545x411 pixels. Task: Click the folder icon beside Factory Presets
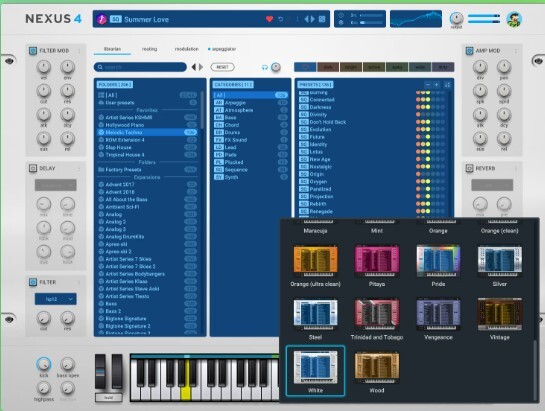click(101, 170)
